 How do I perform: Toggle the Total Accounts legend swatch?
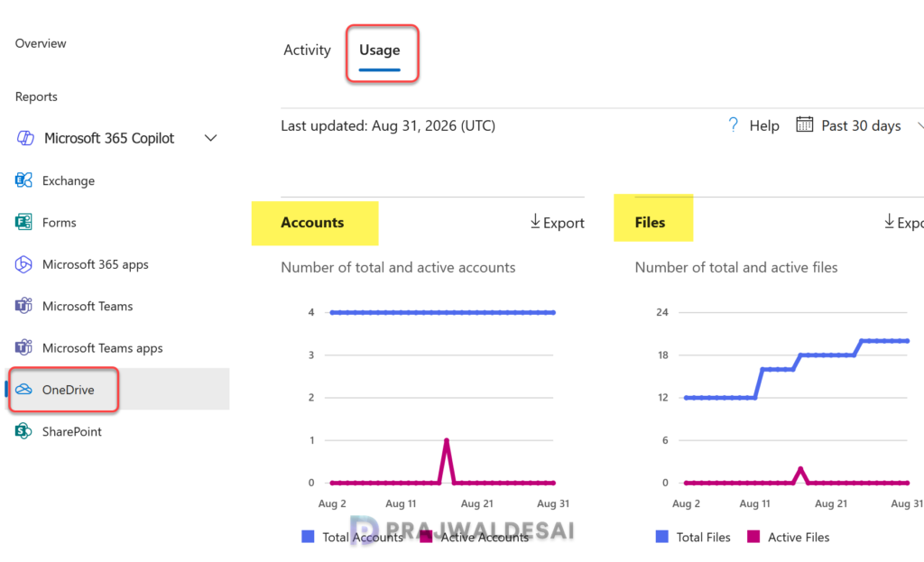pyautogui.click(x=308, y=537)
